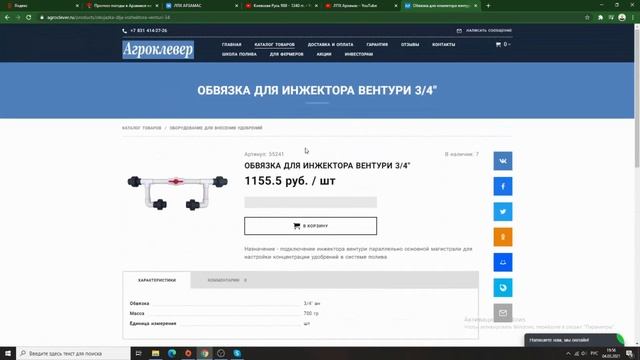
Task: Click the price text 1155.5 руб. / шт
Action: [290, 181]
